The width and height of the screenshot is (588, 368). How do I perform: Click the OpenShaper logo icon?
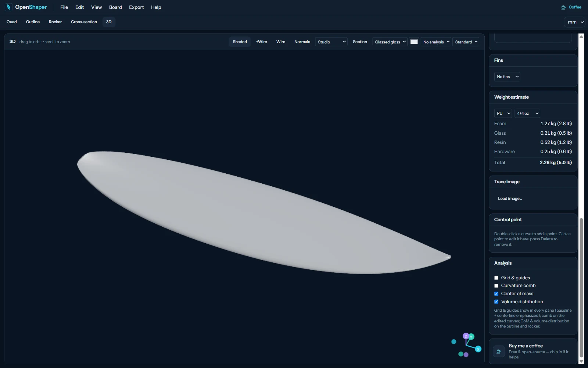click(8, 7)
